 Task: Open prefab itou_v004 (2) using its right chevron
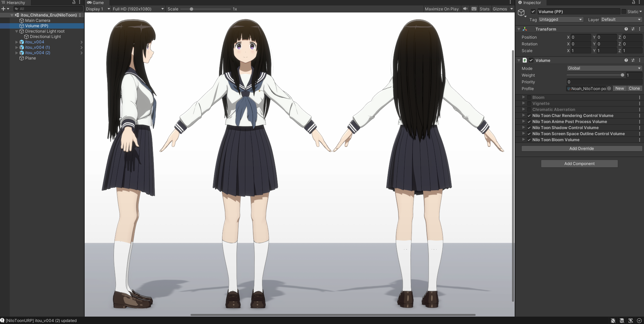point(81,53)
